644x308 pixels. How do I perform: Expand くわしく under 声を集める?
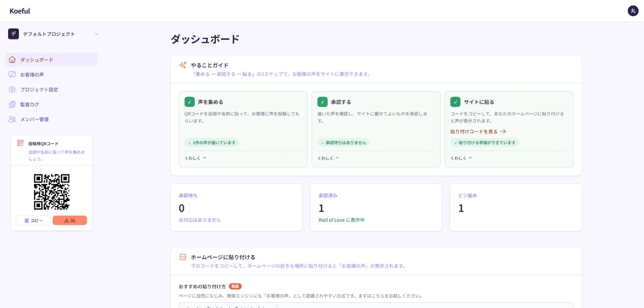tap(196, 158)
